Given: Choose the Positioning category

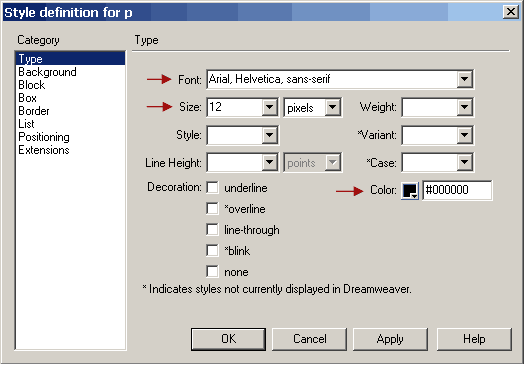Looking at the screenshot, I should (x=44, y=137).
